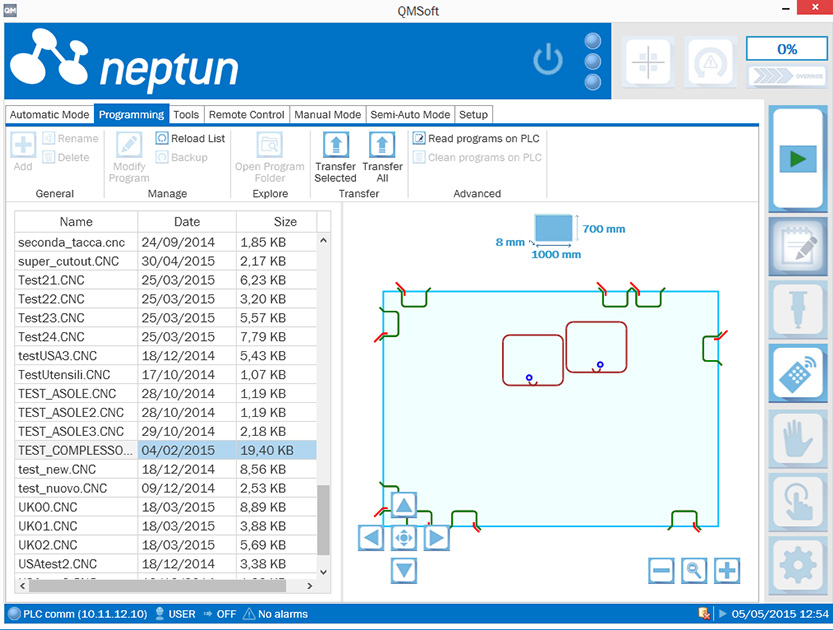The image size is (833, 630).
Task: Open the gear settings sidebar icon
Action: (797, 566)
